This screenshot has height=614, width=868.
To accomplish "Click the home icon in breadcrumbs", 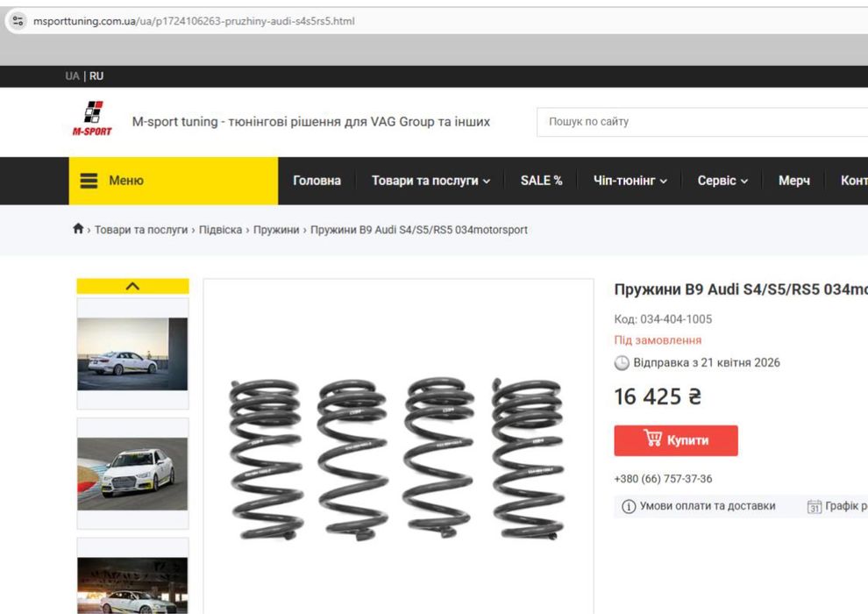I will (x=78, y=229).
